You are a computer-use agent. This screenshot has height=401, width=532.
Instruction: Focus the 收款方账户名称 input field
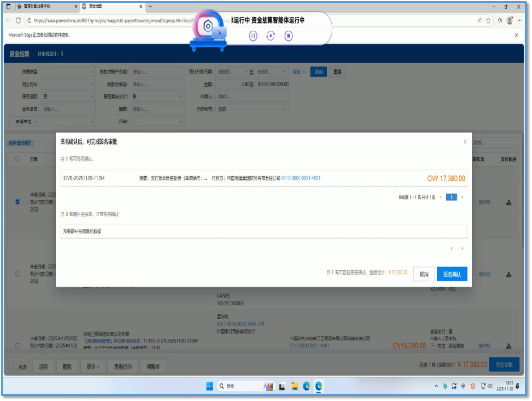[158, 72]
